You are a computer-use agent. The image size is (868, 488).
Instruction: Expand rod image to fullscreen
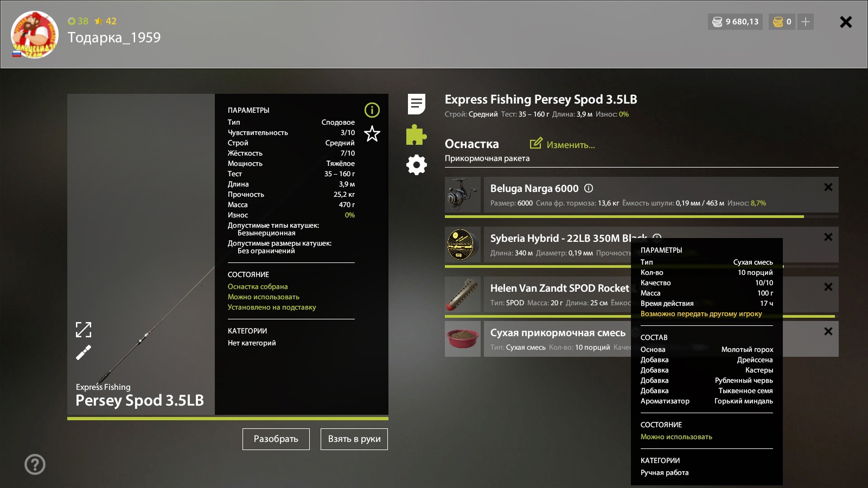(84, 330)
